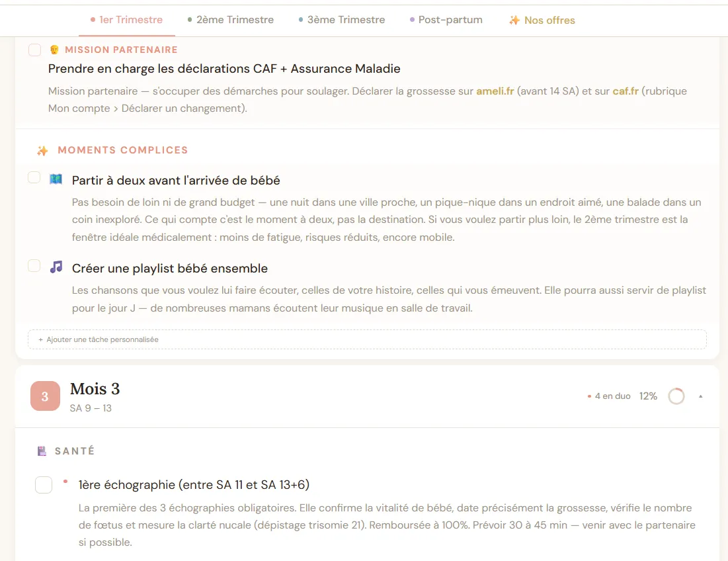
Task: Mark 1ère échographie as done
Action: pos(44,485)
